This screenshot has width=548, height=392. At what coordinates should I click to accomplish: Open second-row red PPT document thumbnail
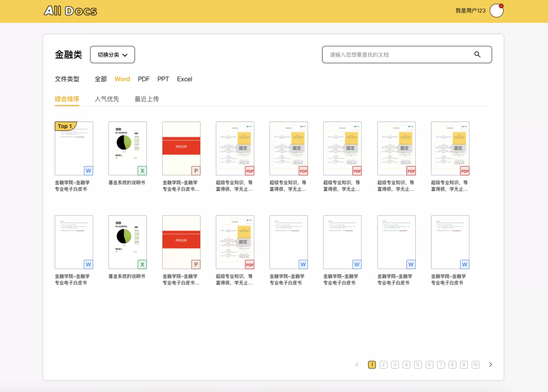[x=181, y=242]
